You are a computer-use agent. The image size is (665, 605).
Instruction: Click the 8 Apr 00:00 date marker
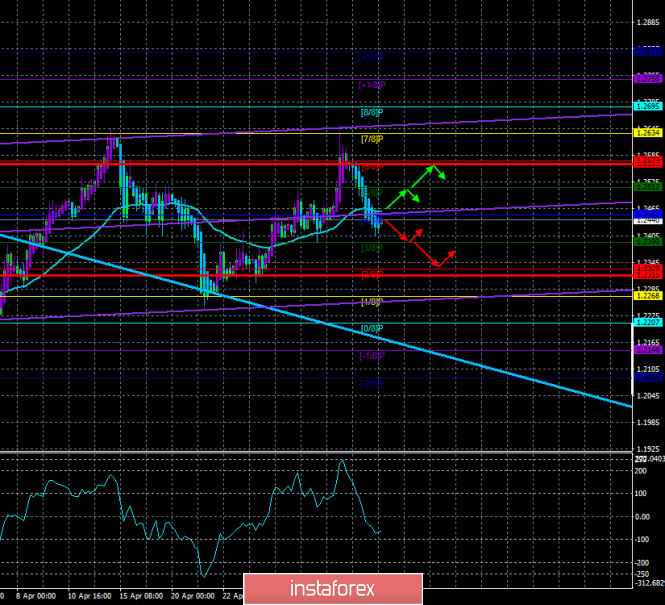[36, 596]
